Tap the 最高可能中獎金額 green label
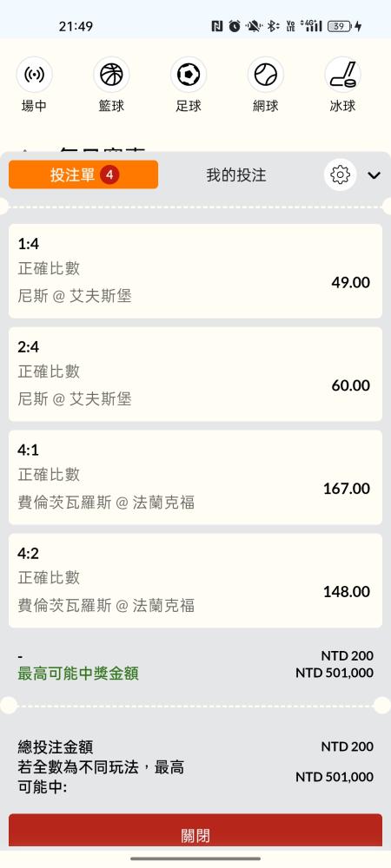 coord(78,674)
